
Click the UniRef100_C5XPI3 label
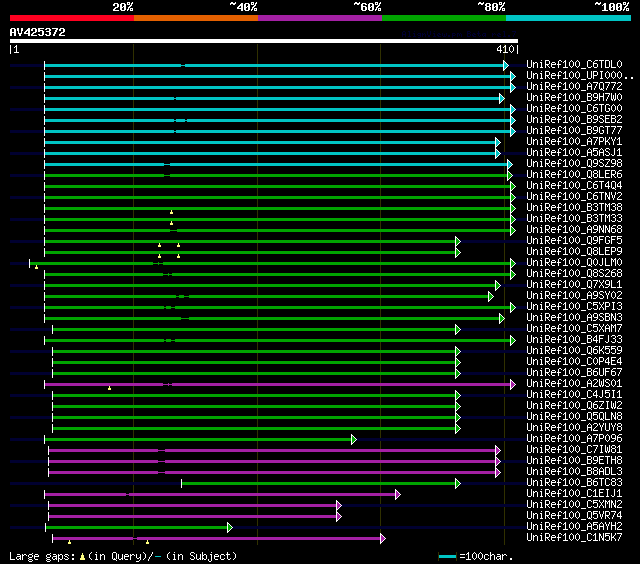point(574,307)
